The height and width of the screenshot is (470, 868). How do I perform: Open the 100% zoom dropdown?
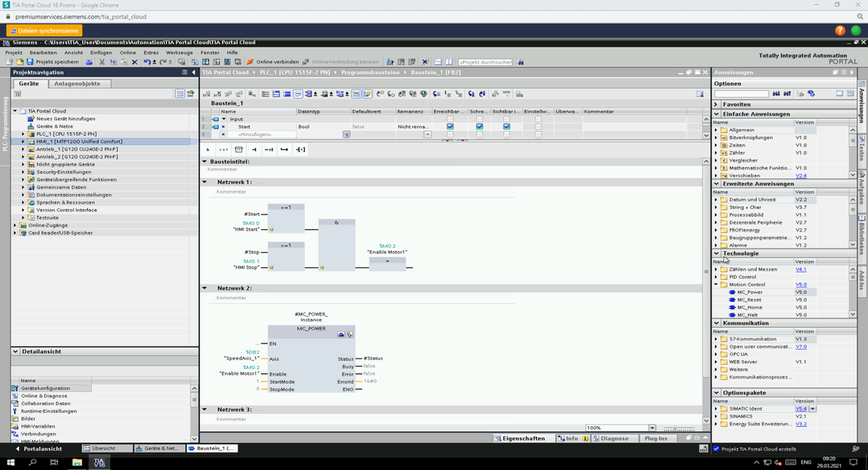click(x=652, y=428)
